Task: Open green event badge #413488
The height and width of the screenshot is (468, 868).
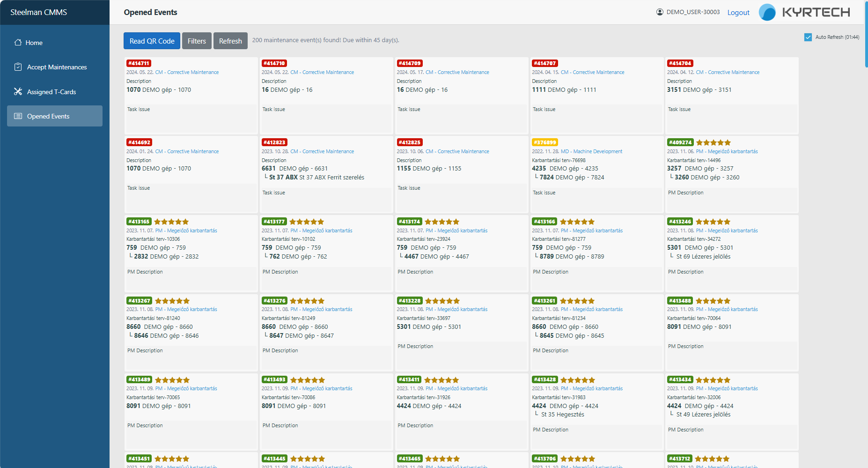Action: click(680, 301)
